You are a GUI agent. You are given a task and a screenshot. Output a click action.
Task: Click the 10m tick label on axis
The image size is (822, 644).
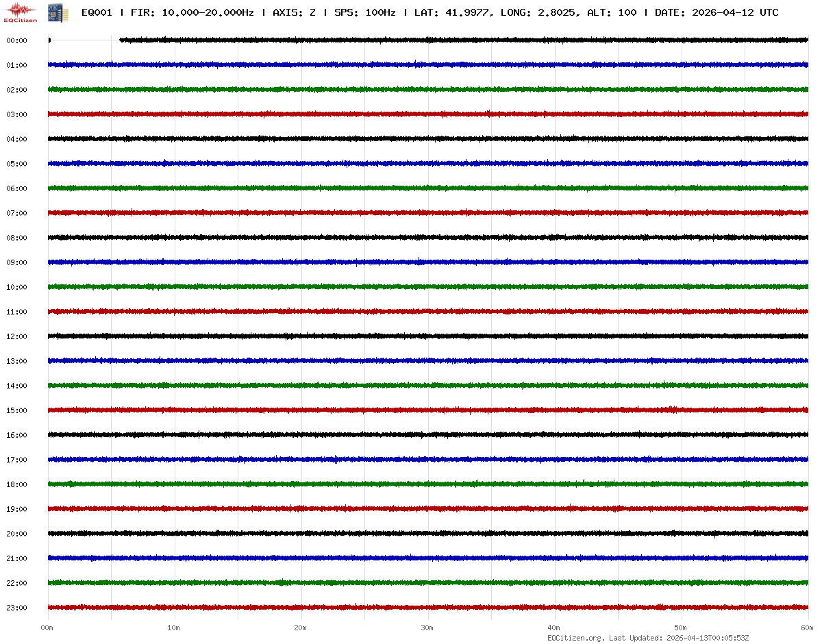tap(174, 628)
